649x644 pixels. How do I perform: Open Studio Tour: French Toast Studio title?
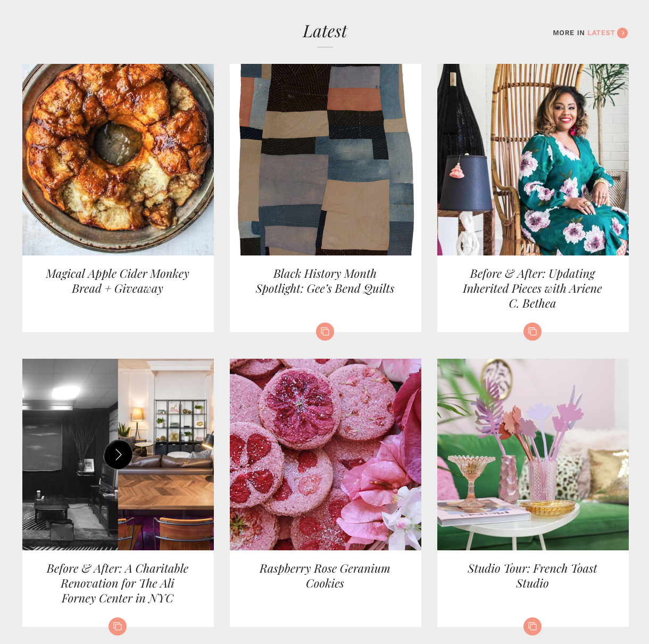(532, 576)
